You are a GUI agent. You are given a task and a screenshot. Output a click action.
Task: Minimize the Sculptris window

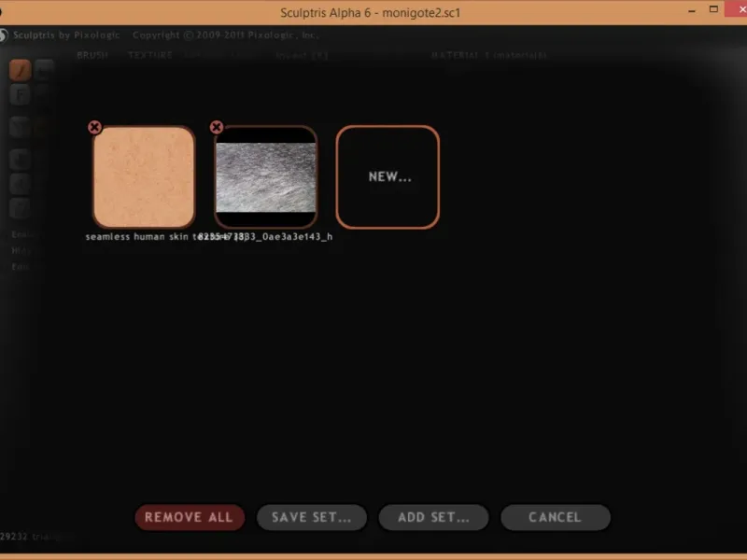click(x=692, y=10)
